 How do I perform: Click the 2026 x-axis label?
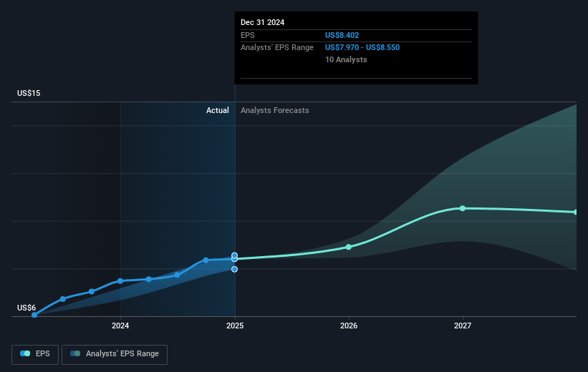(x=349, y=325)
